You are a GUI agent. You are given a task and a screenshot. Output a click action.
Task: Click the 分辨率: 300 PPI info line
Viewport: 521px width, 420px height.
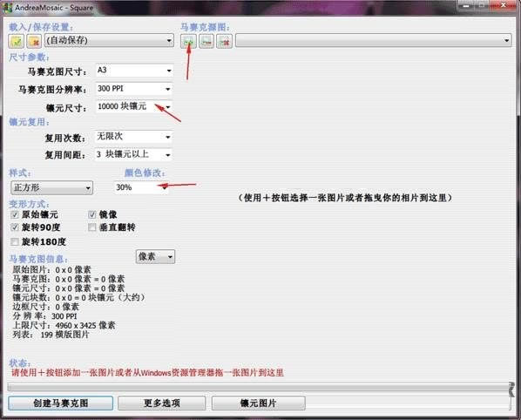pyautogui.click(x=44, y=316)
